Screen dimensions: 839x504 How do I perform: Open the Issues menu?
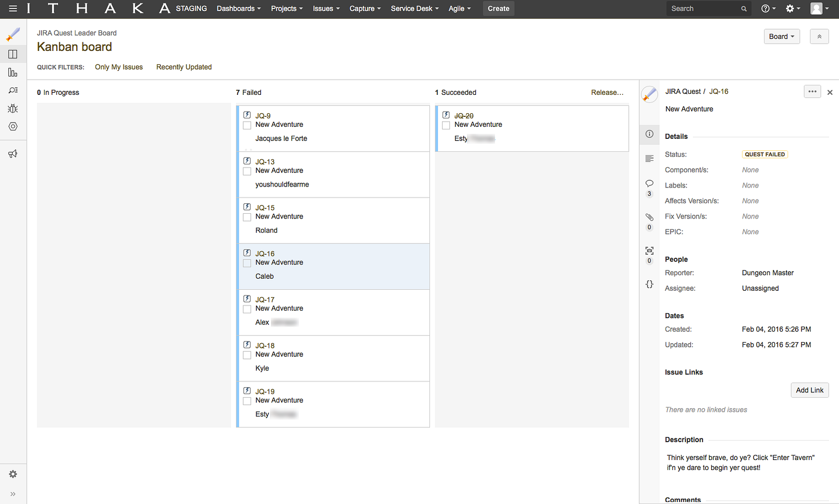pyautogui.click(x=326, y=8)
